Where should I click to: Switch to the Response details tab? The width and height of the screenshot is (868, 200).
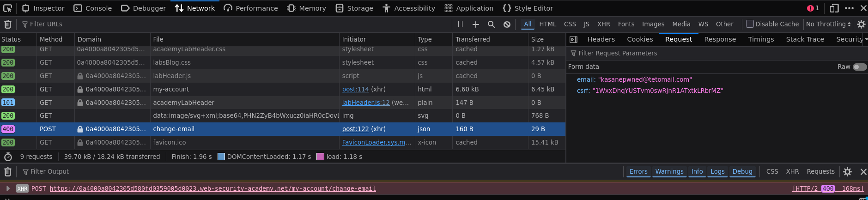click(720, 39)
